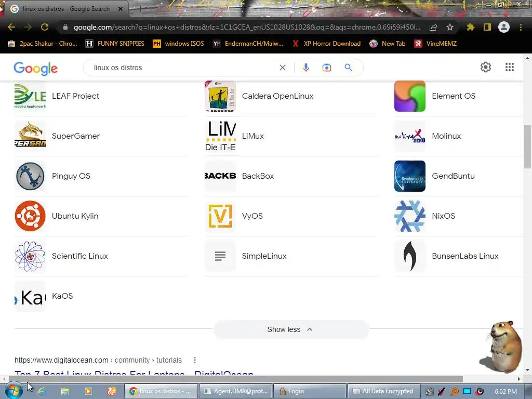Open the Element OS colorful logo
The image size is (532, 399).
pyautogui.click(x=410, y=96)
